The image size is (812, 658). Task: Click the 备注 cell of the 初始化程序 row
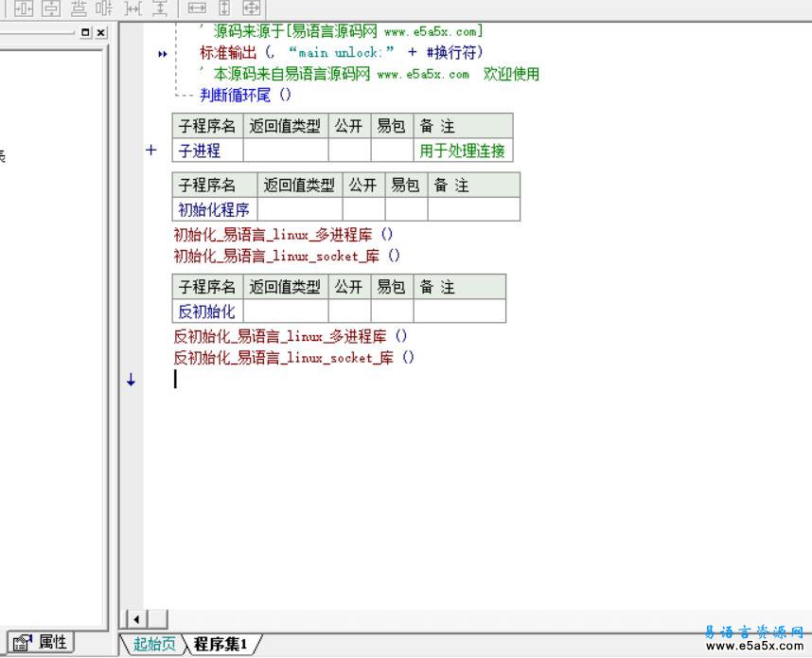click(474, 209)
